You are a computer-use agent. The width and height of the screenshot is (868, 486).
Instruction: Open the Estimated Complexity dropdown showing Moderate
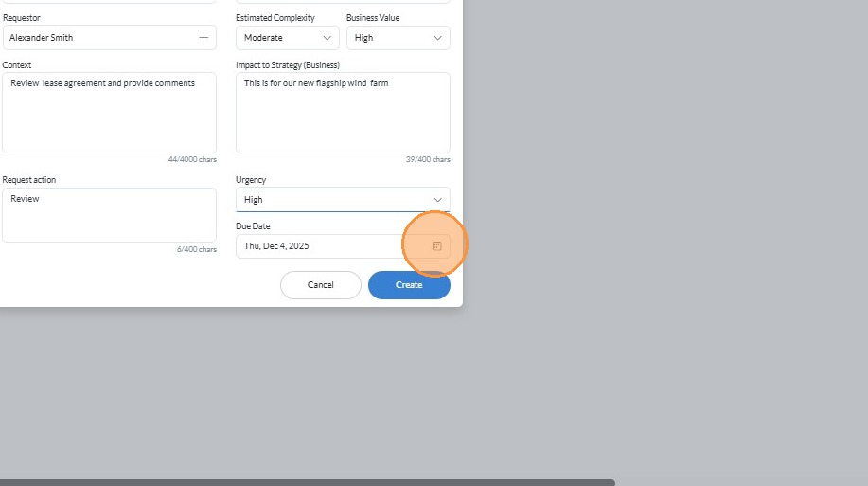287,38
